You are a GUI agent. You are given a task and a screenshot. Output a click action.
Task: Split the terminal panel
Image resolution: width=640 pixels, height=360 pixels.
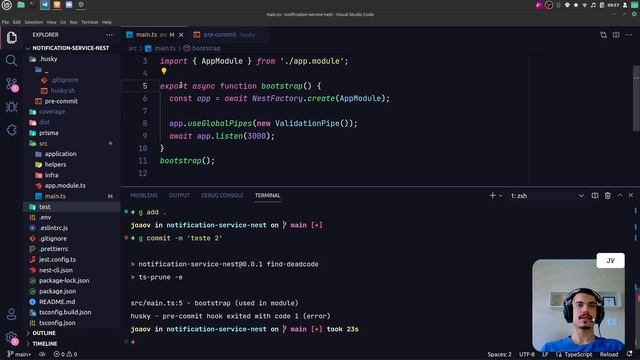(595, 196)
